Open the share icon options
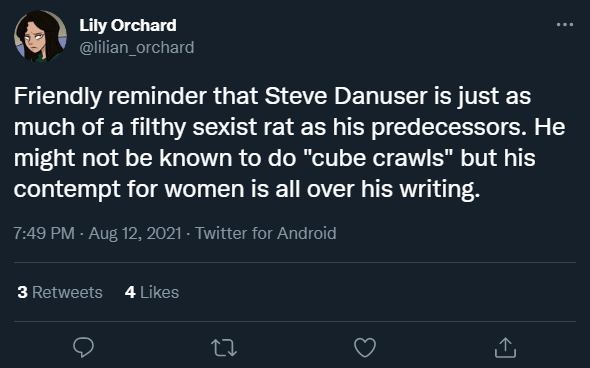Image resolution: width=590 pixels, height=368 pixels. tap(505, 347)
